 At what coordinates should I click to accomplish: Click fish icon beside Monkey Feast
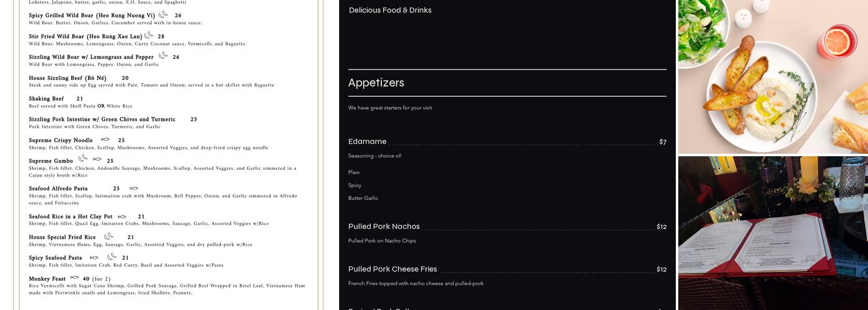(x=74, y=278)
